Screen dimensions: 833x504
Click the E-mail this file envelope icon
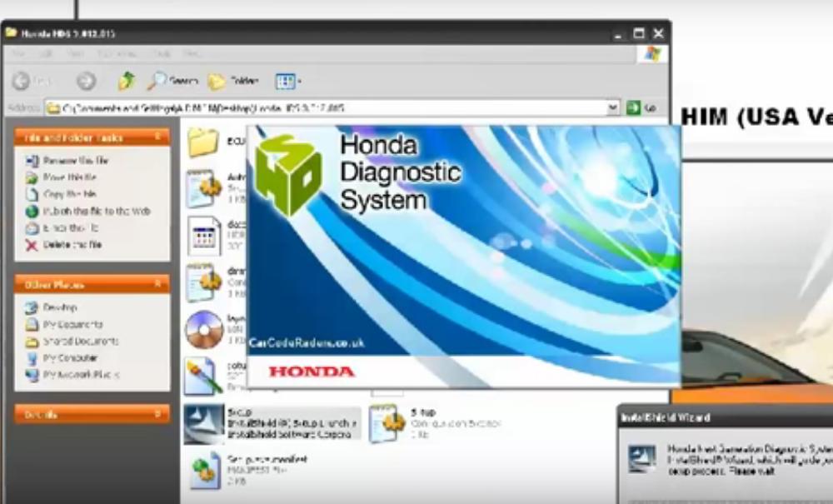click(x=32, y=227)
